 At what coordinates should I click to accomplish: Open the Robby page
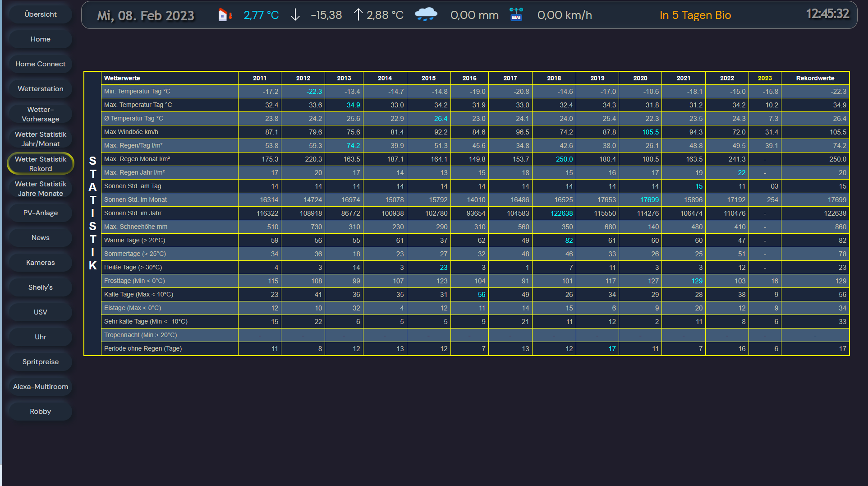point(41,412)
